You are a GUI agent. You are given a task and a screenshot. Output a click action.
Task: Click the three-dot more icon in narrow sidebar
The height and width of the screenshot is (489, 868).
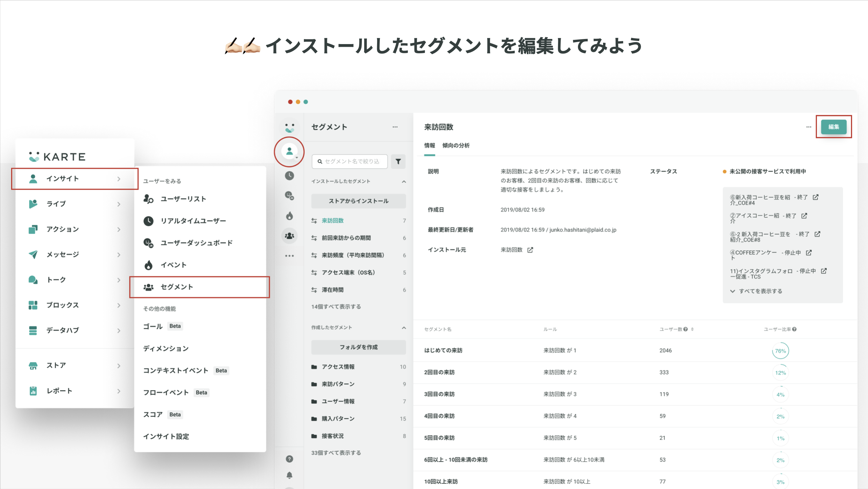tap(289, 256)
